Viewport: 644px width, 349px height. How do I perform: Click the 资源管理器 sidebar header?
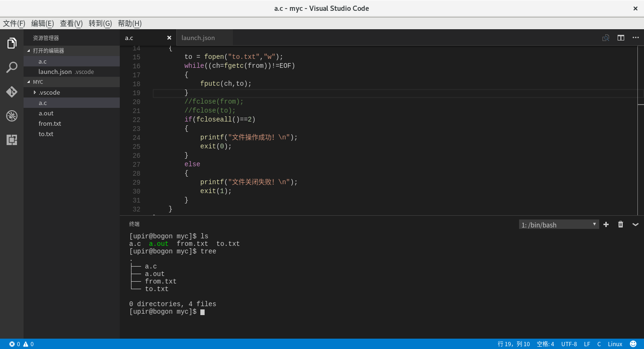(46, 38)
